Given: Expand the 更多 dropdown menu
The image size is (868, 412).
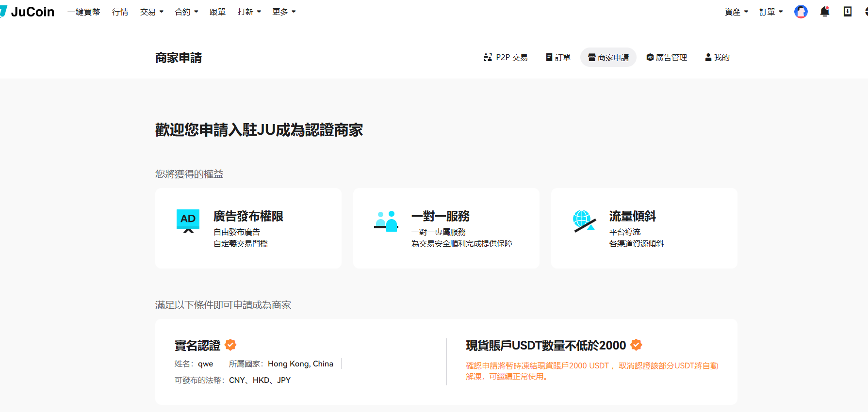Looking at the screenshot, I should point(284,12).
